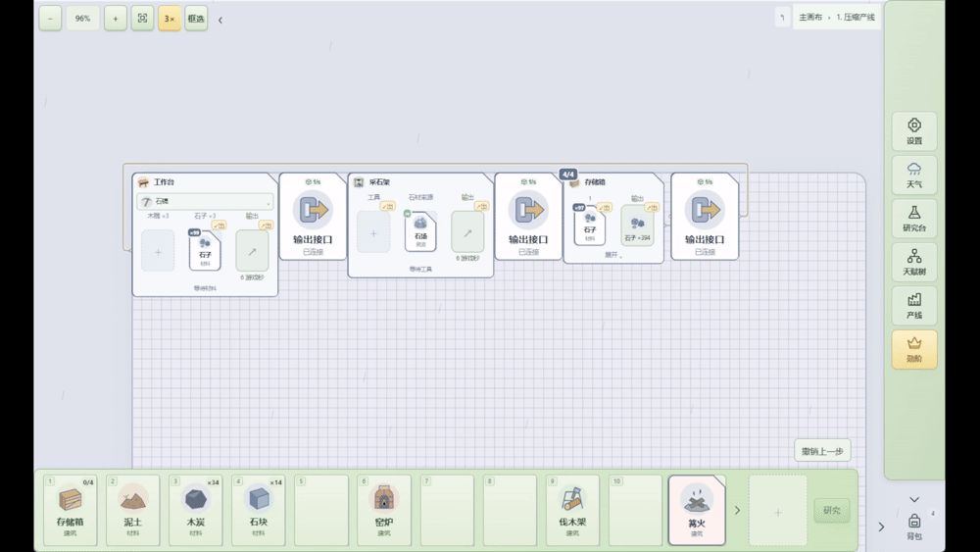
Task: Click output interface icon right of 采石架
Action: click(528, 210)
